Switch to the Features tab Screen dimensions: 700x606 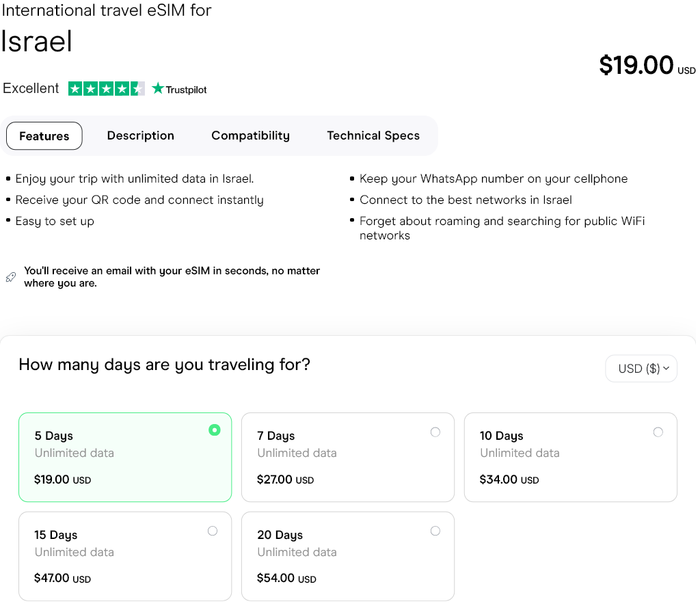pyautogui.click(x=44, y=135)
